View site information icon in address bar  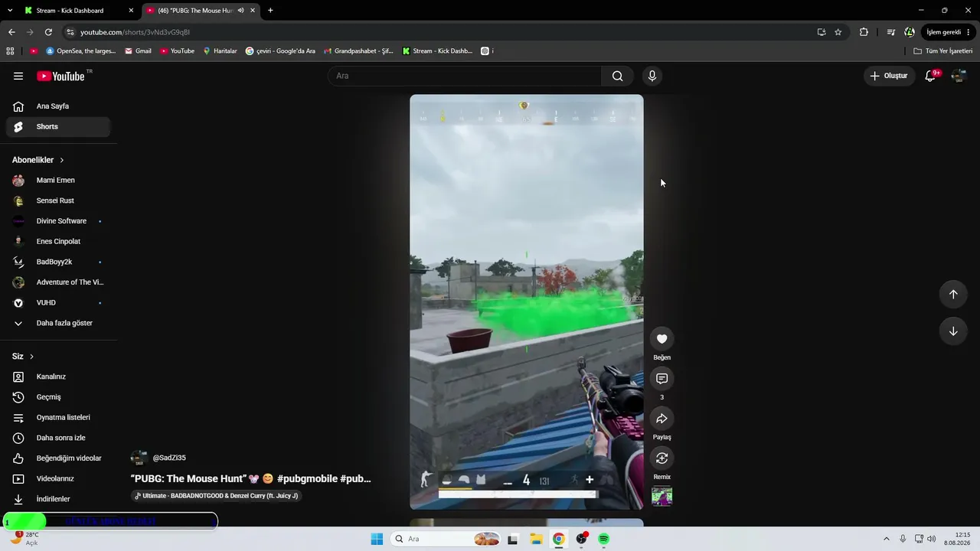[x=70, y=32]
